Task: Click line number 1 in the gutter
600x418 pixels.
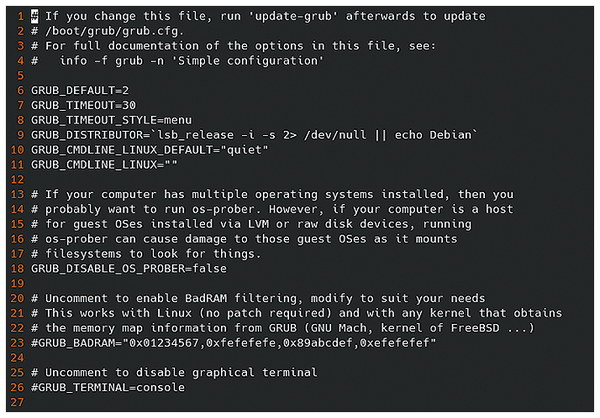Action: 18,15
